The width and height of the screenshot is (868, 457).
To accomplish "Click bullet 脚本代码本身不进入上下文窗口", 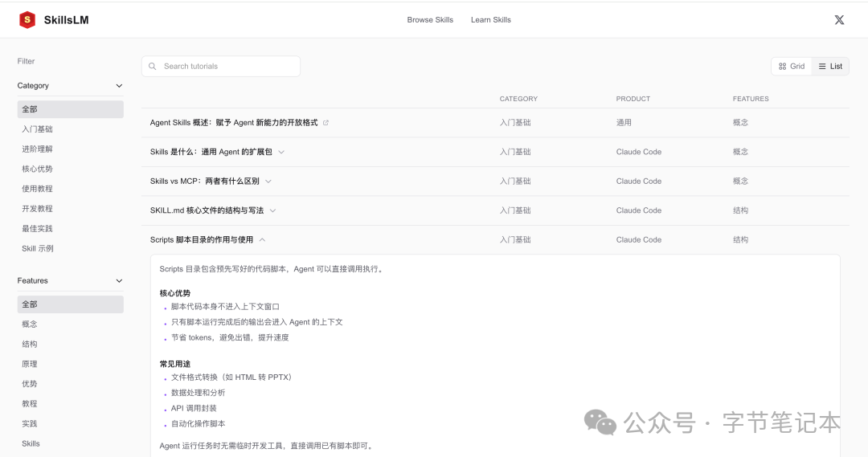I will (x=225, y=307).
